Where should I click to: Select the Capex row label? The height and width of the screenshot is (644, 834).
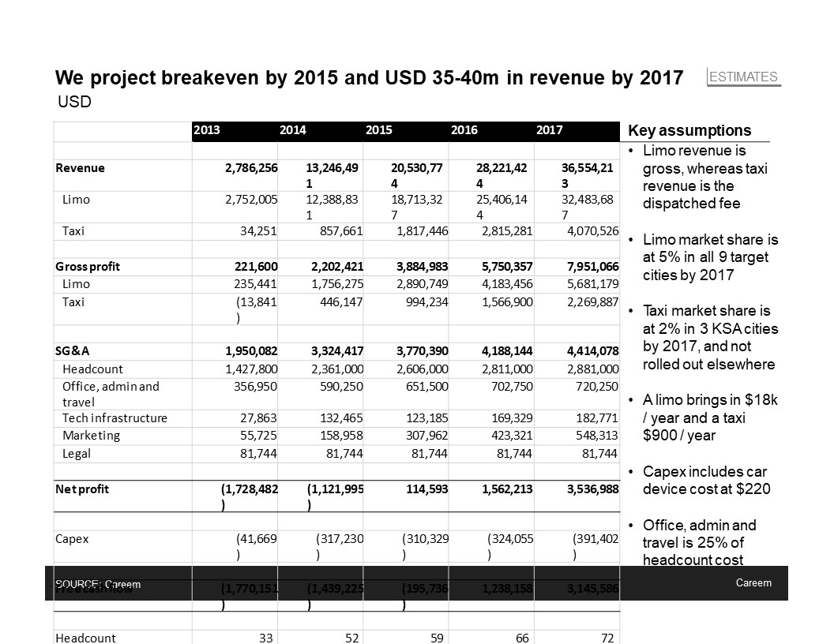pos(73,538)
